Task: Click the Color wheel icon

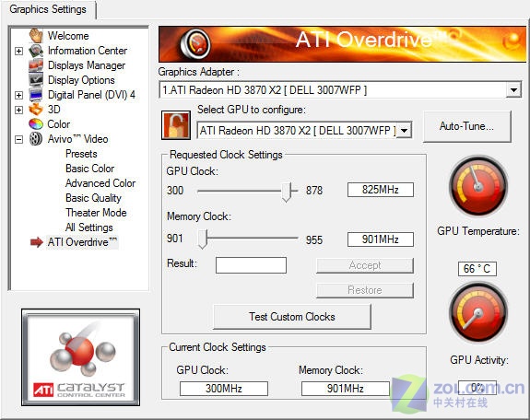Action: pos(36,124)
